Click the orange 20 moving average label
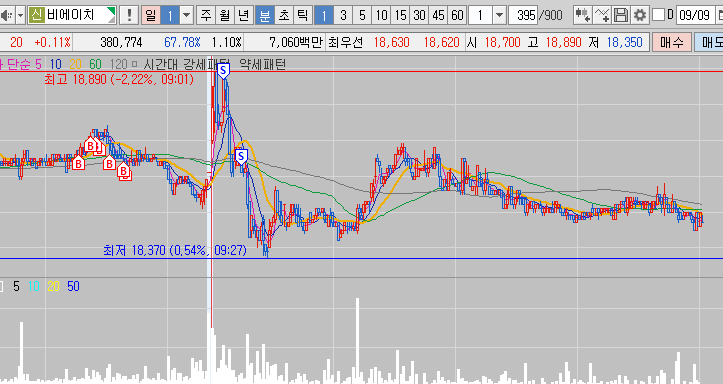723x384 pixels. pyautogui.click(x=76, y=64)
